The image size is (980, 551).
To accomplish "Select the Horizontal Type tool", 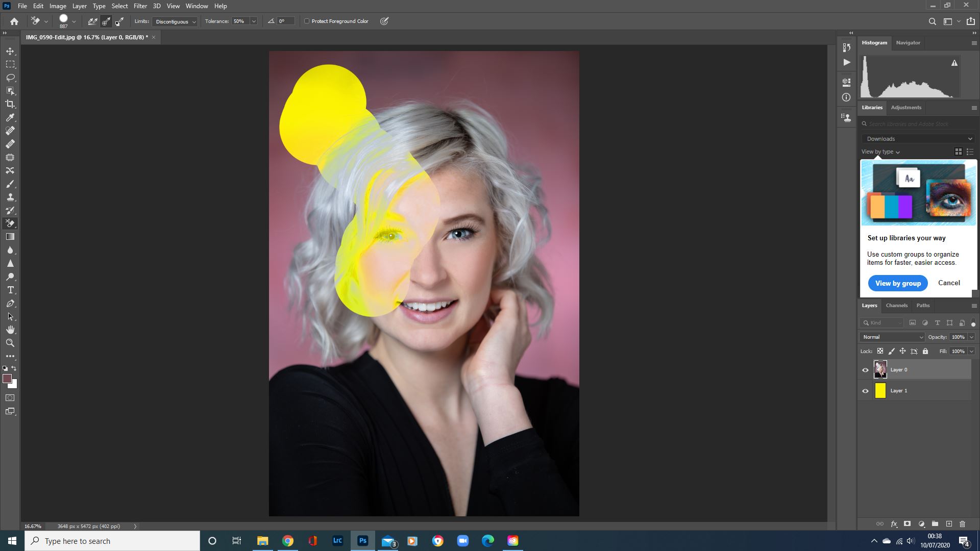I will (x=10, y=290).
